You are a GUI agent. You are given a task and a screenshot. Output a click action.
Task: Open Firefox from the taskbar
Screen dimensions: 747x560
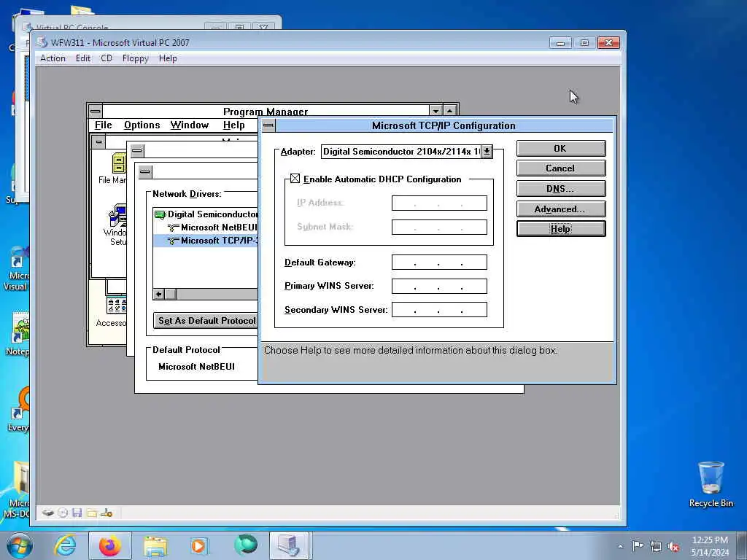[x=110, y=545]
